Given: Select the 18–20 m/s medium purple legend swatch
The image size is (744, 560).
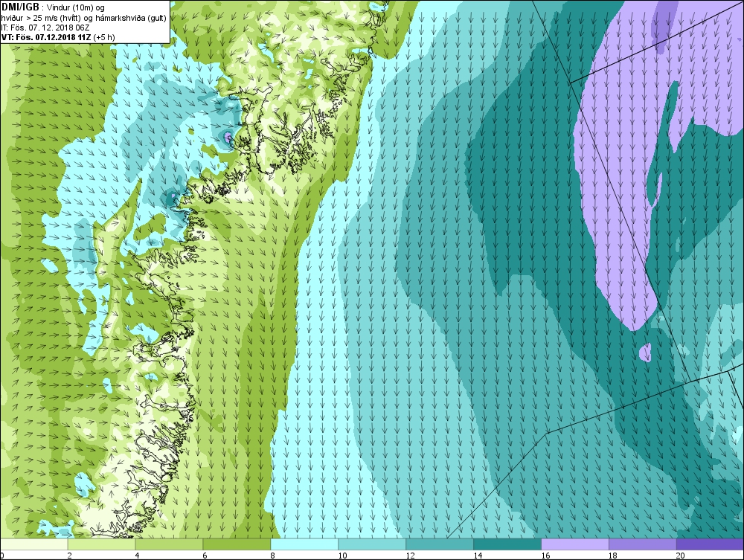Looking at the screenshot, I should [643, 544].
